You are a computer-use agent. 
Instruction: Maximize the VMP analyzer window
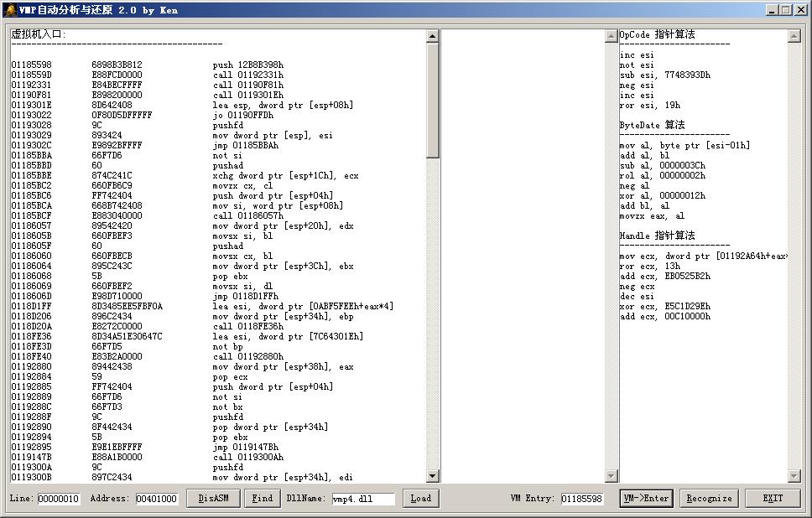coord(785,10)
